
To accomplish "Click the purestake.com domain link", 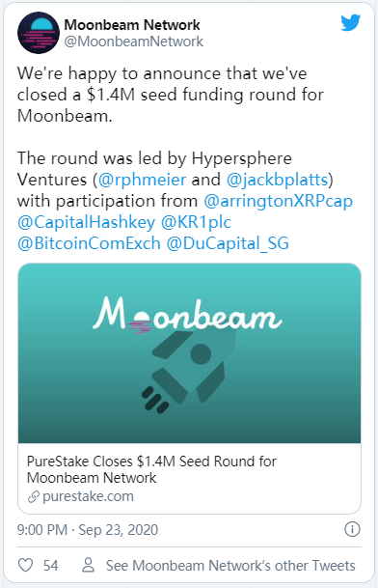I will [x=88, y=496].
